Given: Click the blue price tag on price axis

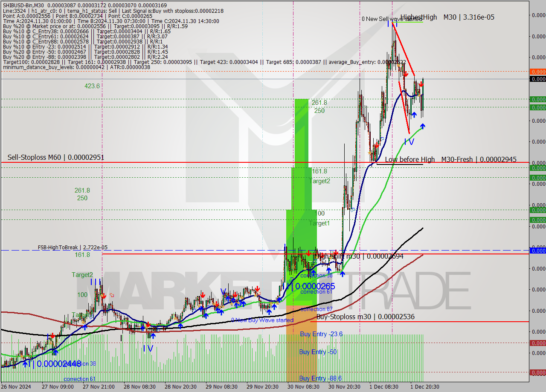Looking at the screenshot, I should pyautogui.click(x=537, y=251).
